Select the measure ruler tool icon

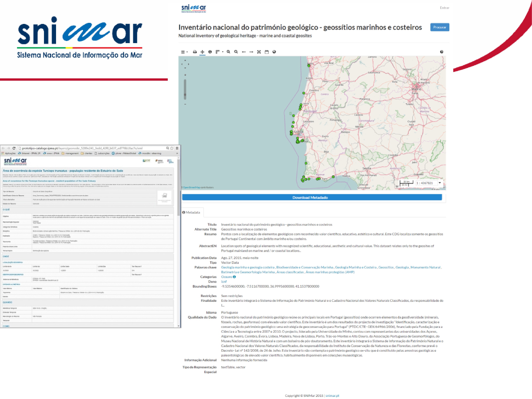218,52
